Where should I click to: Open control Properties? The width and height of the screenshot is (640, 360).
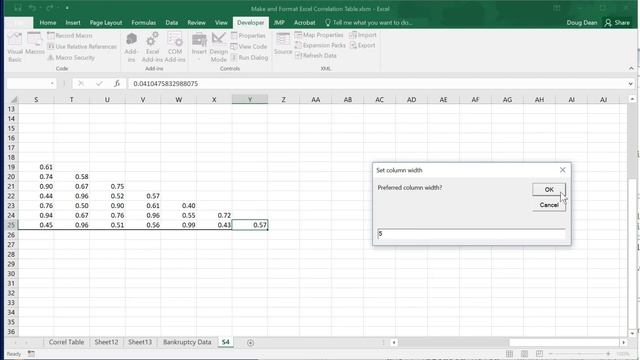248,36
